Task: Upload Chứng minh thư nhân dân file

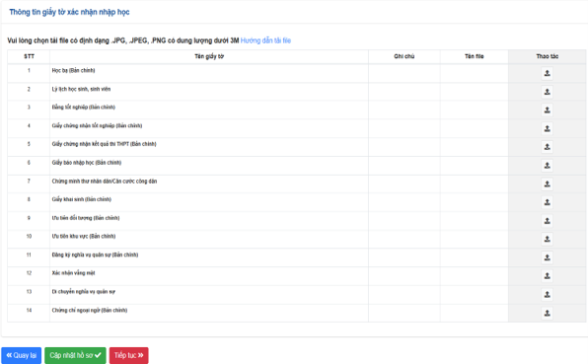Action: click(x=548, y=183)
